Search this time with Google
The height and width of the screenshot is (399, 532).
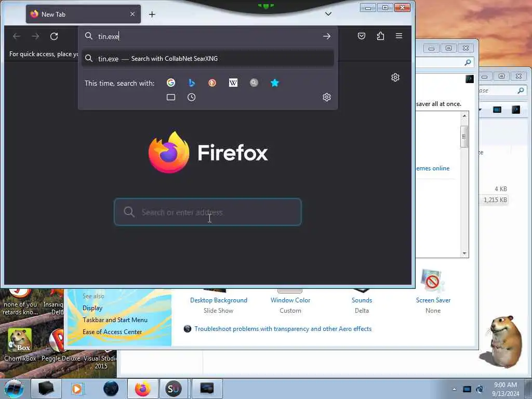point(171,83)
